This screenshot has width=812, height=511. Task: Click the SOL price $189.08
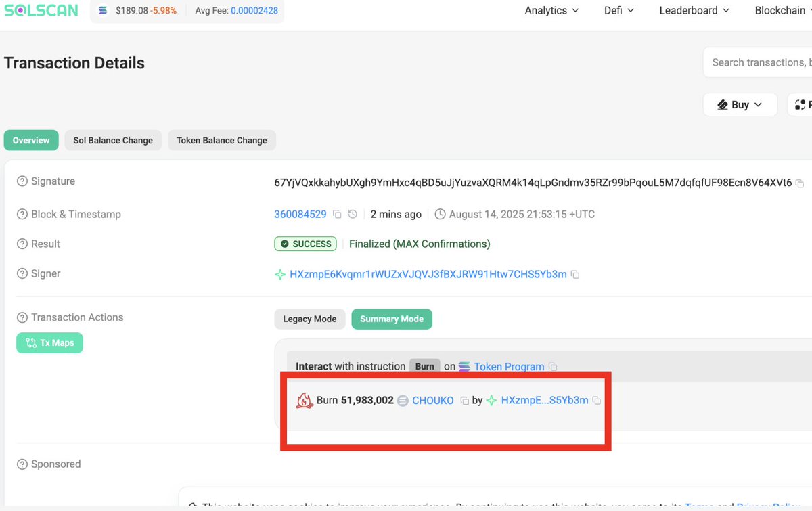(x=131, y=11)
